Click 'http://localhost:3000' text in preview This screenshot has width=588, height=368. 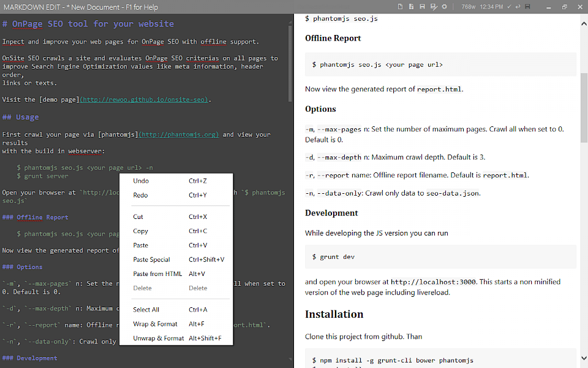pyautogui.click(x=433, y=282)
